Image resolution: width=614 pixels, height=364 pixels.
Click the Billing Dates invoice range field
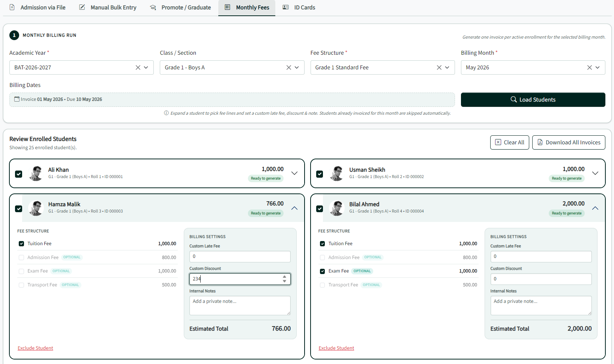(x=232, y=100)
